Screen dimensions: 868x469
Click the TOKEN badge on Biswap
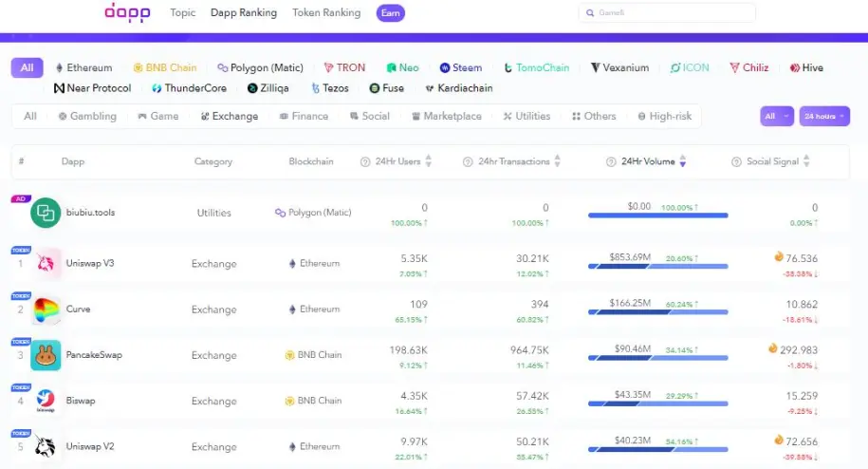[21, 387]
